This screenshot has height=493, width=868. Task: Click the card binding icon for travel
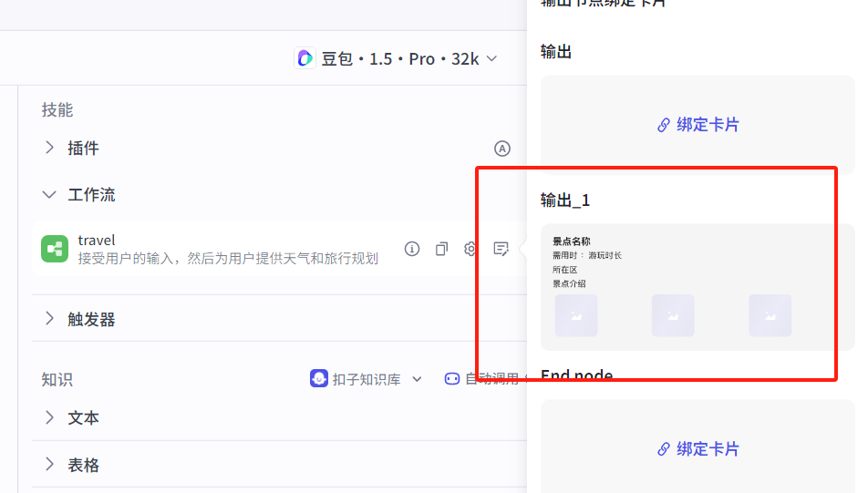501,249
